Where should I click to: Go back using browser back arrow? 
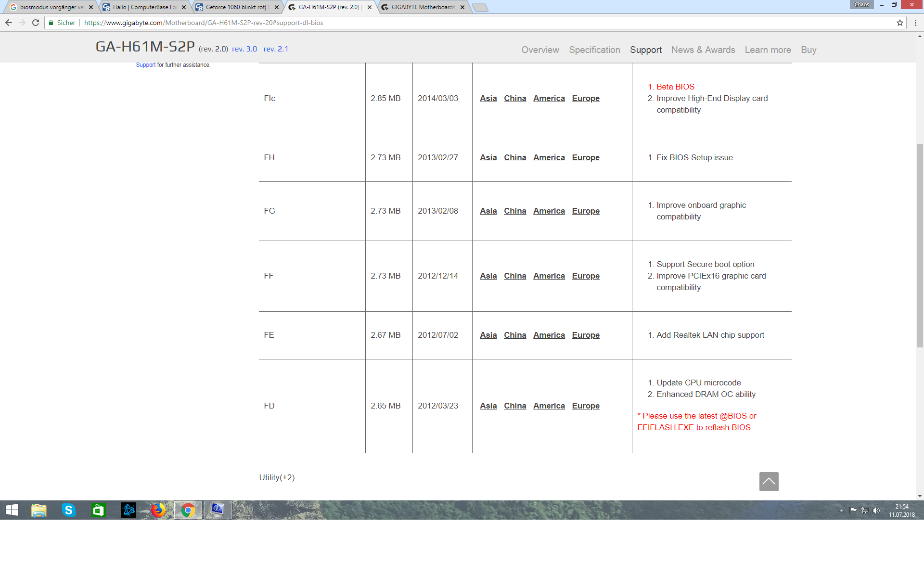pos(9,23)
